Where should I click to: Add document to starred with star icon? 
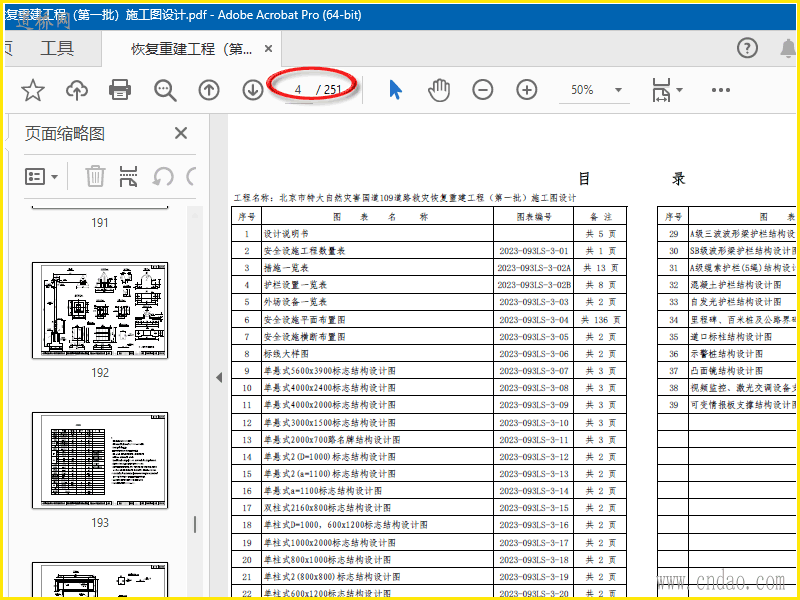[33, 90]
